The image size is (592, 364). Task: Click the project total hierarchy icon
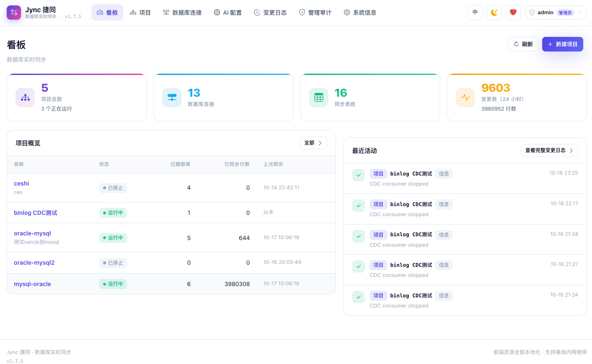[x=25, y=98]
